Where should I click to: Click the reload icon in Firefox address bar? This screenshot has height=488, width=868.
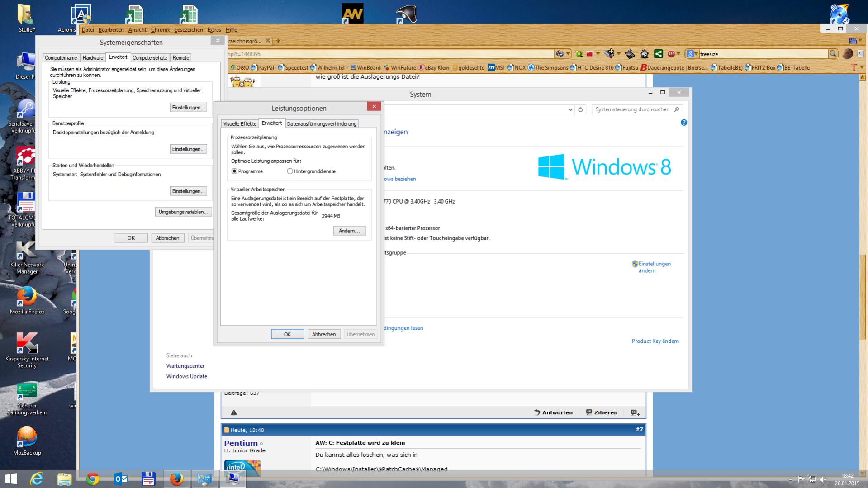coord(560,54)
